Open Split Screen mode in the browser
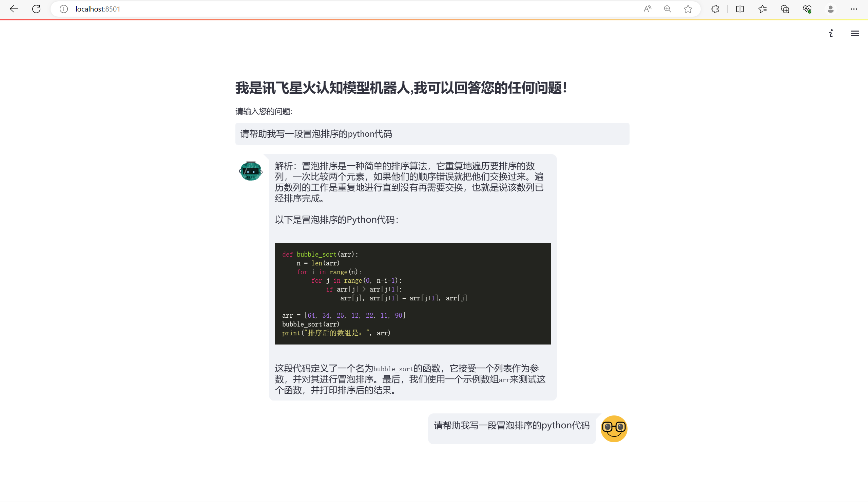Viewport: 868px width, 502px height. click(739, 9)
